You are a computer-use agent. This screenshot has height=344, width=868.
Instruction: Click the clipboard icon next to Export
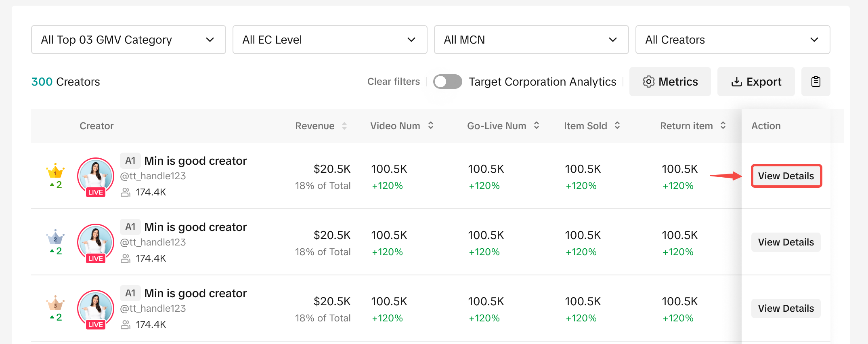coord(816,82)
